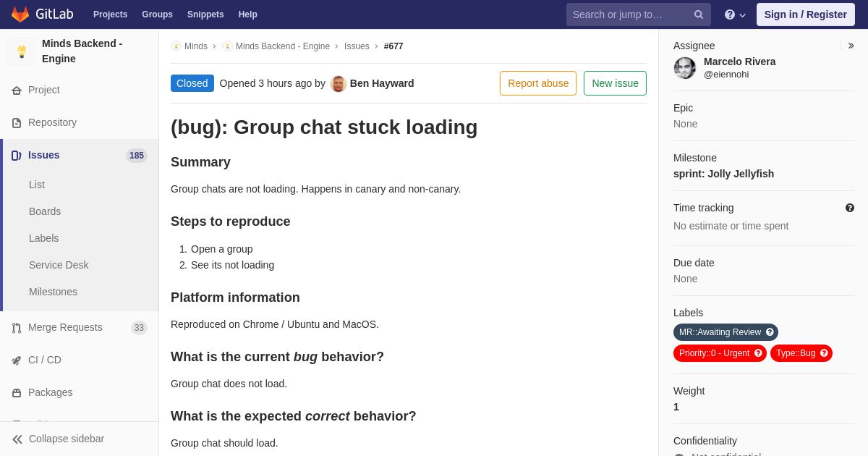Click the Time tracking help icon
Viewport: 868px width, 456px height.
(850, 208)
